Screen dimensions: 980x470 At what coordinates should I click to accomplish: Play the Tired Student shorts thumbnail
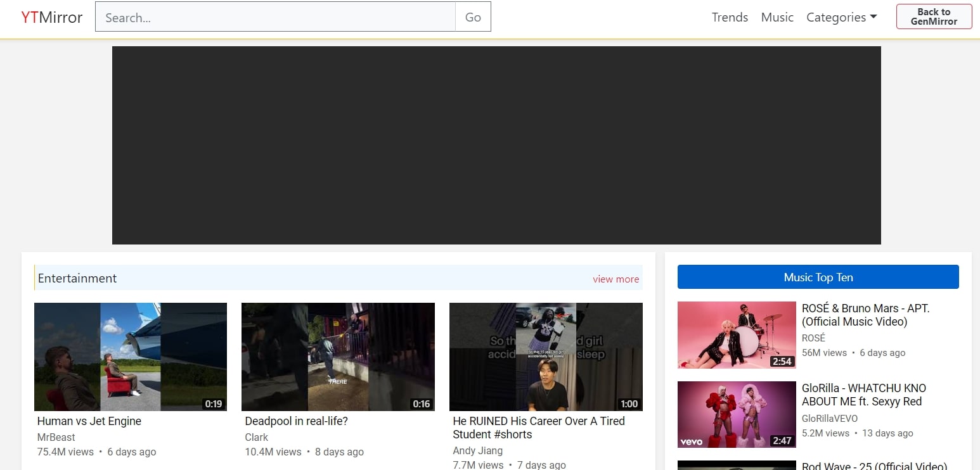point(546,357)
